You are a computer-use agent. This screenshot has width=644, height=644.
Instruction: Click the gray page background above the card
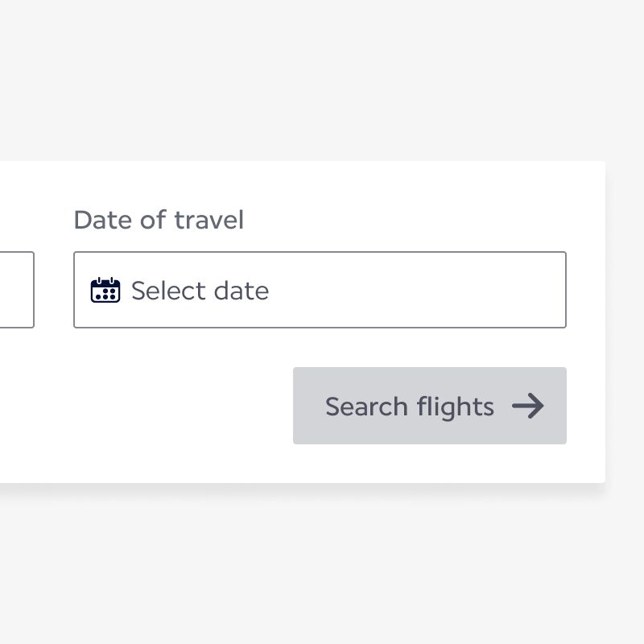[x=322, y=80]
